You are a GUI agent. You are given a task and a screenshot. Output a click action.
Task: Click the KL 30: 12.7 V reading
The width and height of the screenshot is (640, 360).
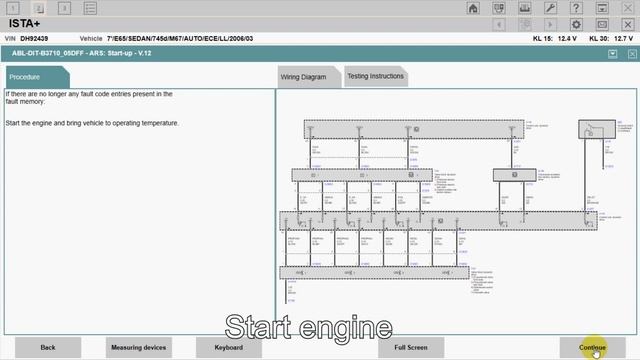pyautogui.click(x=611, y=38)
